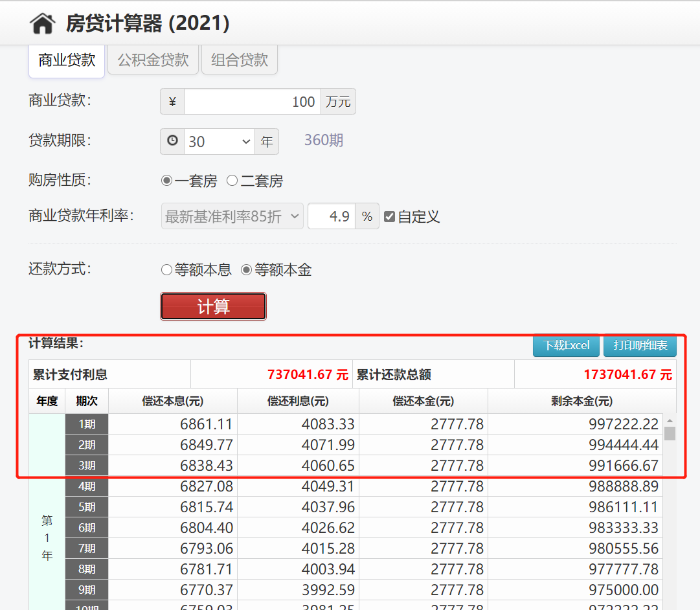Switch to the 公积金贷款 tab
Viewport: 700px width, 610px height.
[153, 59]
